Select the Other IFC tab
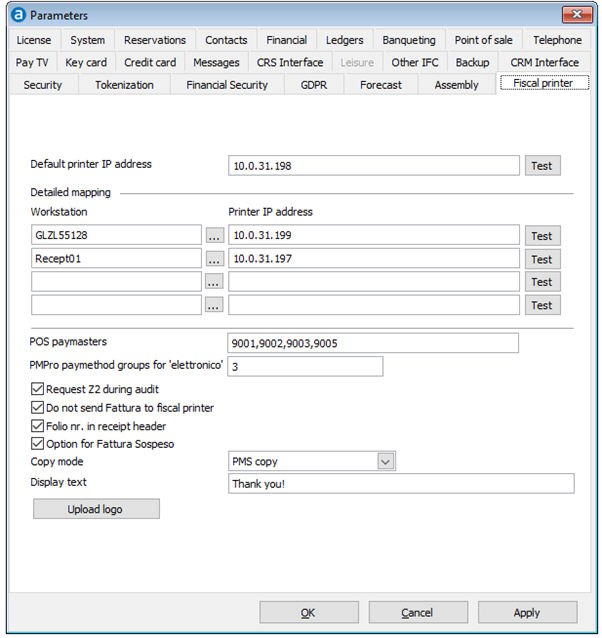The height and width of the screenshot is (638, 602). 415,63
